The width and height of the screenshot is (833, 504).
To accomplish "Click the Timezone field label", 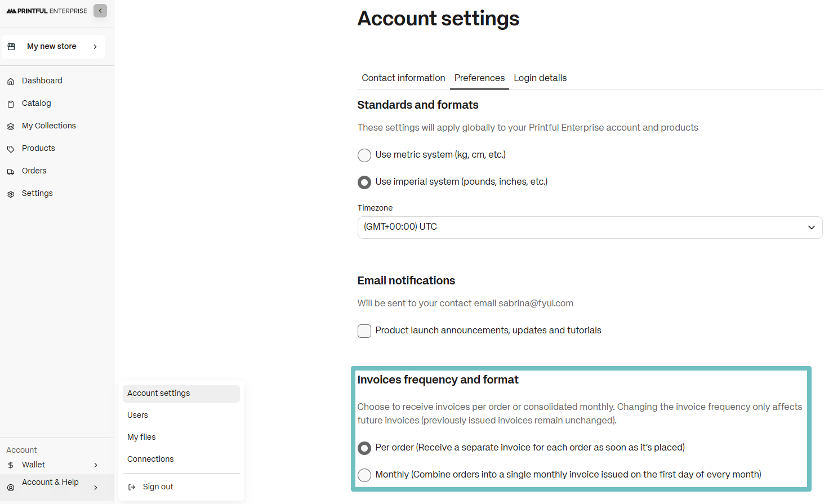I will (375, 208).
